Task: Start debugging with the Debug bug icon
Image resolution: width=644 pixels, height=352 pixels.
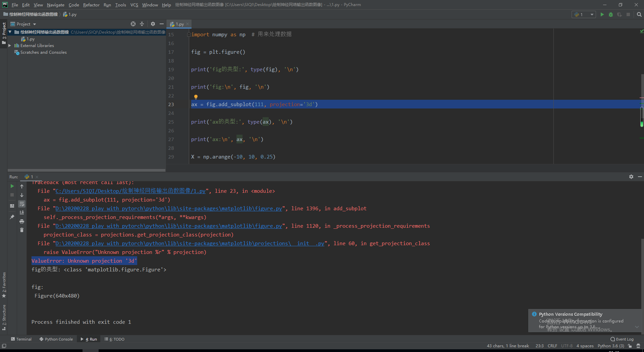Action: (611, 14)
